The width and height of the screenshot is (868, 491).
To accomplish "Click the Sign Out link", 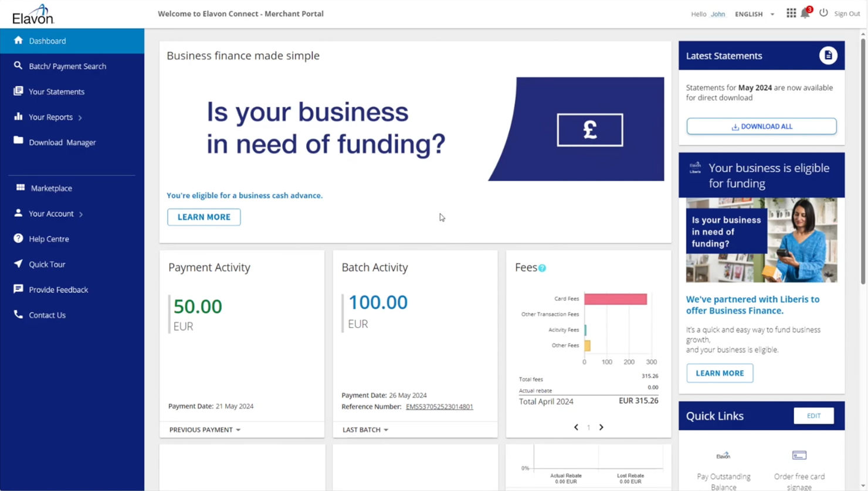I will 847,13.
